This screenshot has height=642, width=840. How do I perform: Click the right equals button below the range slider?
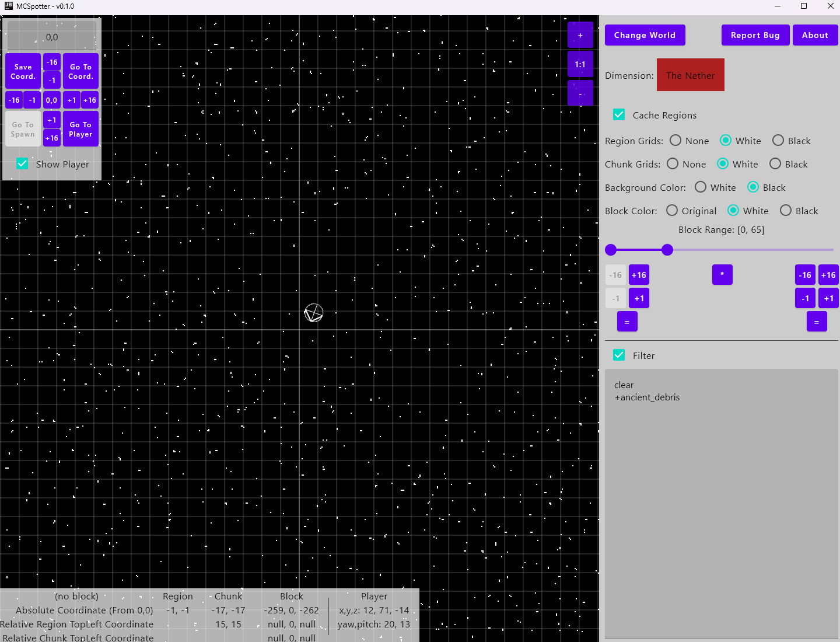817,322
